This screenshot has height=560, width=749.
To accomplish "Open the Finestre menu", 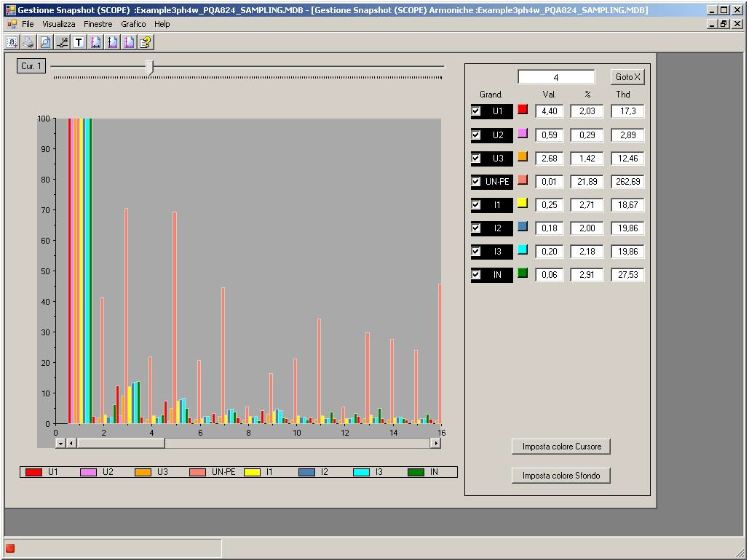I will [98, 24].
